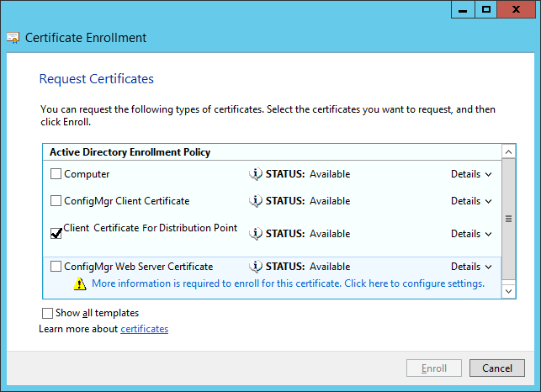Click the Cancel button
Screen dimensions: 541x392
(x=497, y=368)
